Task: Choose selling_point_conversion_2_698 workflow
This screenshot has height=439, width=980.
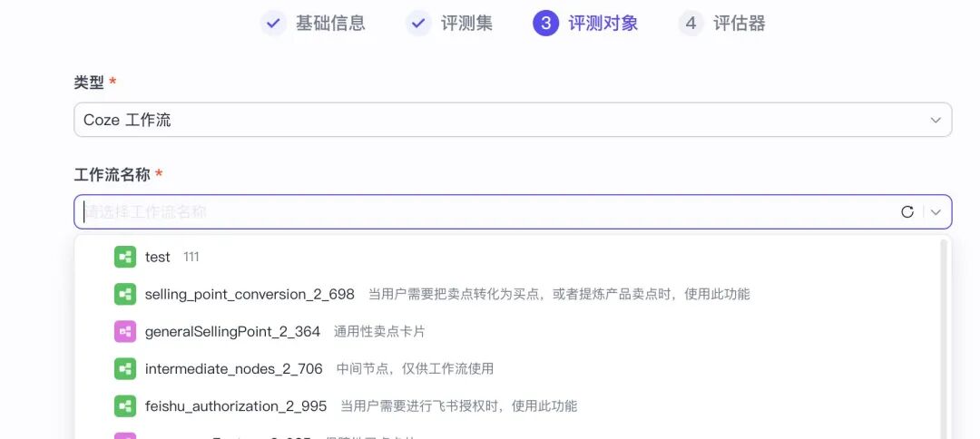Action: [506, 294]
